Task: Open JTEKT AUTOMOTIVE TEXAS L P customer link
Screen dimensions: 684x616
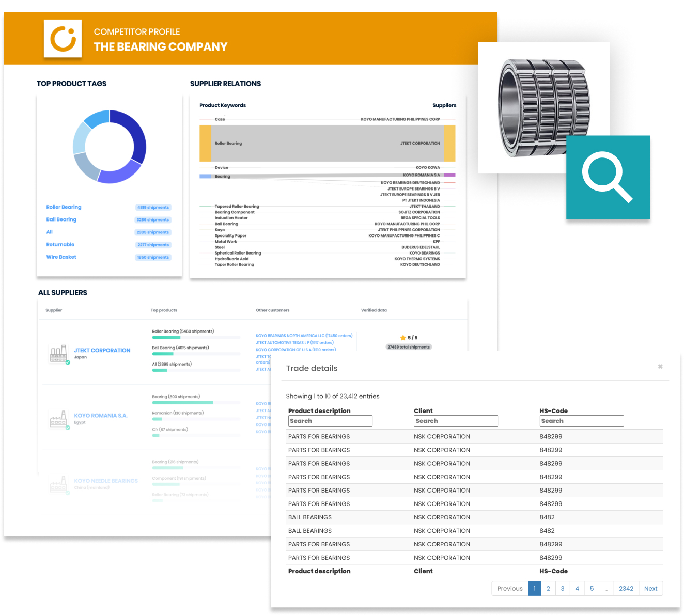Action: (x=294, y=342)
